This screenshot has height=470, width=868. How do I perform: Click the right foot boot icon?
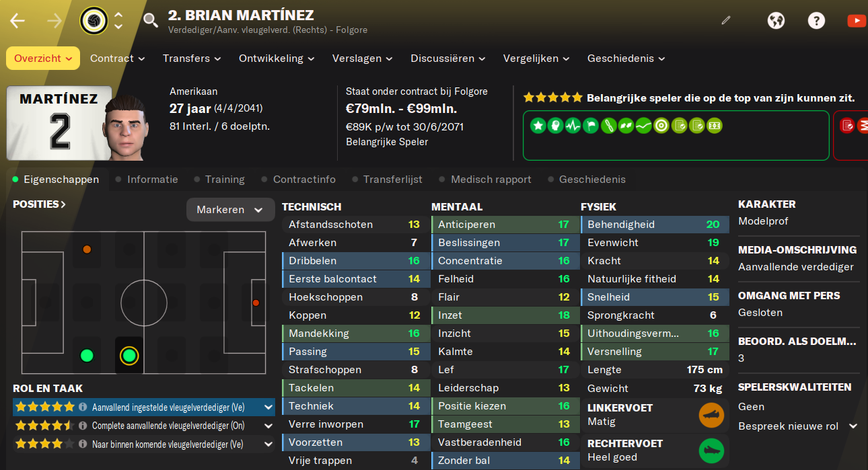(x=711, y=451)
